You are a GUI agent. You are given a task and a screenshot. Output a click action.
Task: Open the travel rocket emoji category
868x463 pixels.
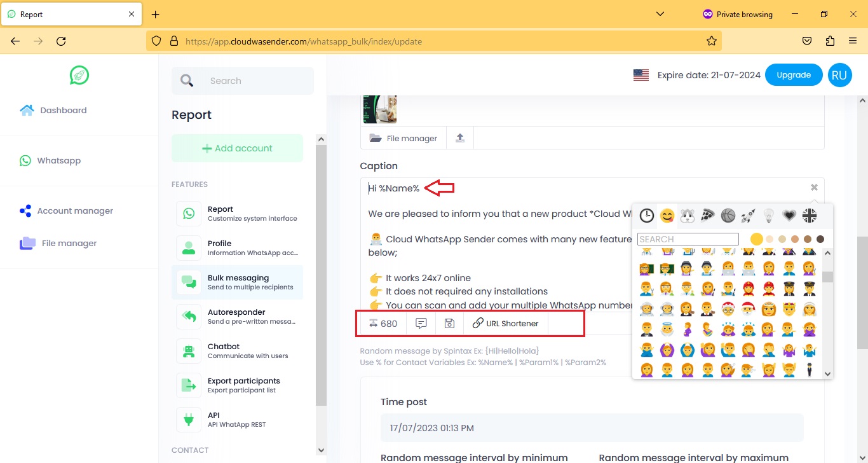748,216
